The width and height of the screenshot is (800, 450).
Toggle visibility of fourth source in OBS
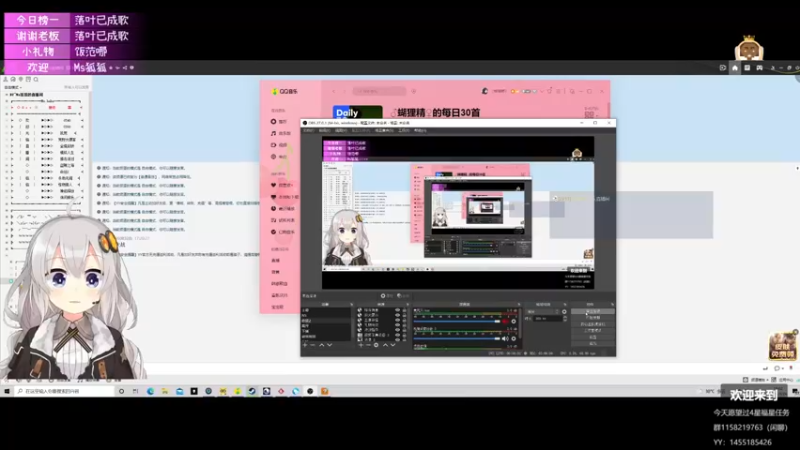(x=397, y=325)
